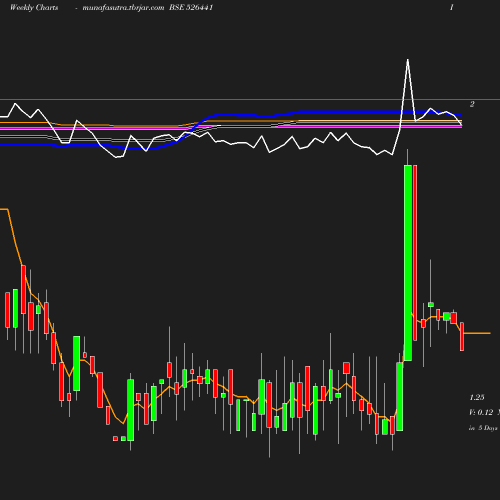This screenshot has height=500, width=500.
Task: Click the "BSE 526441" symbol label
Action: (191, 8)
